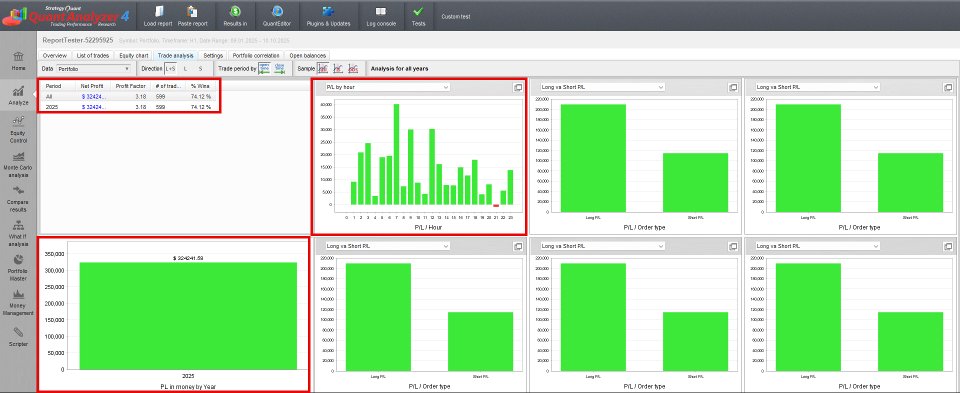Switch to the List of trades tab

coord(93,56)
